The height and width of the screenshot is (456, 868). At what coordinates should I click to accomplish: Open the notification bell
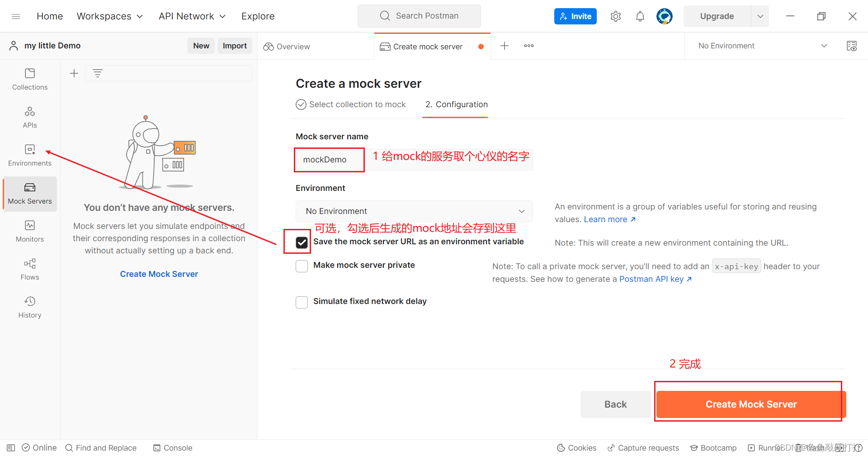pyautogui.click(x=640, y=16)
